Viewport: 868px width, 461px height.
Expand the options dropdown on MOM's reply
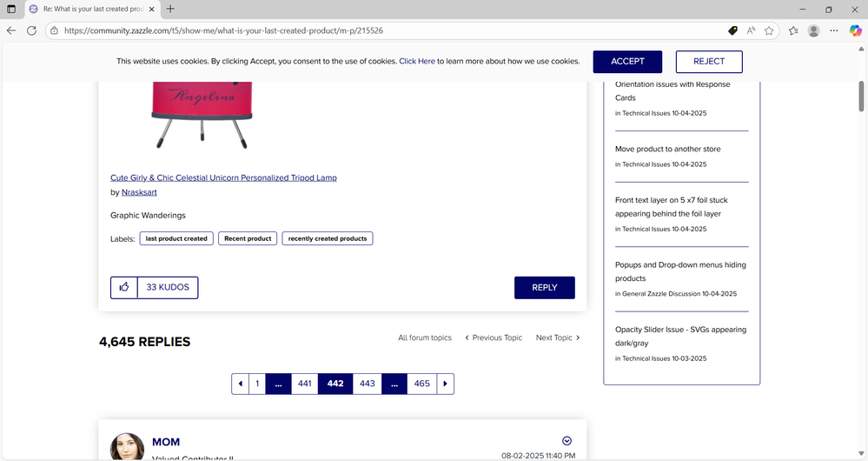point(567,440)
